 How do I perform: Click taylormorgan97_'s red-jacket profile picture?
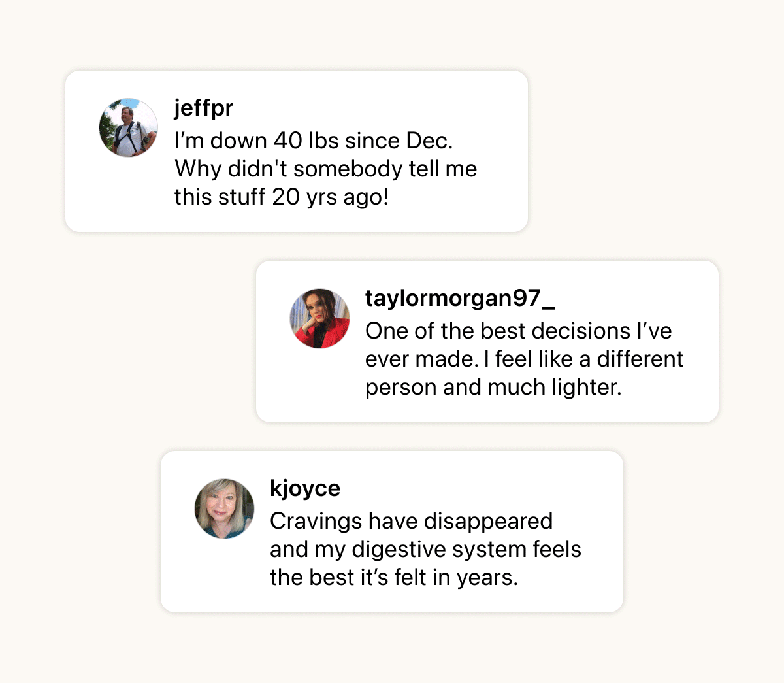(x=320, y=318)
